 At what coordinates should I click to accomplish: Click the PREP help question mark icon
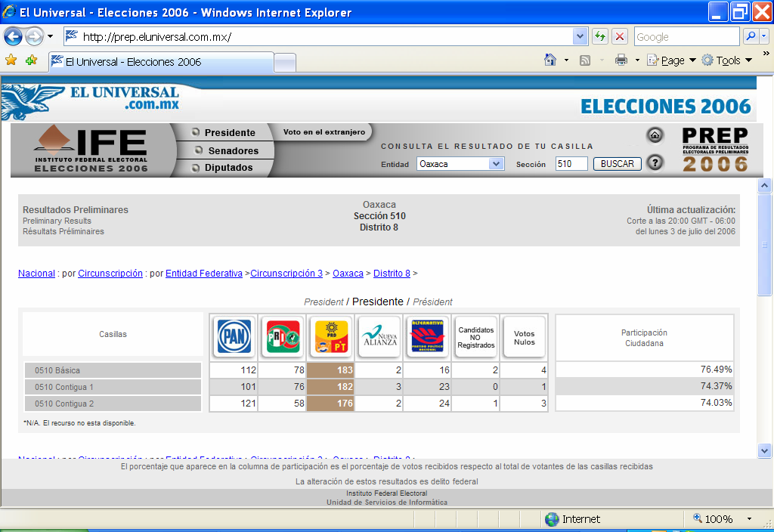pyautogui.click(x=655, y=162)
